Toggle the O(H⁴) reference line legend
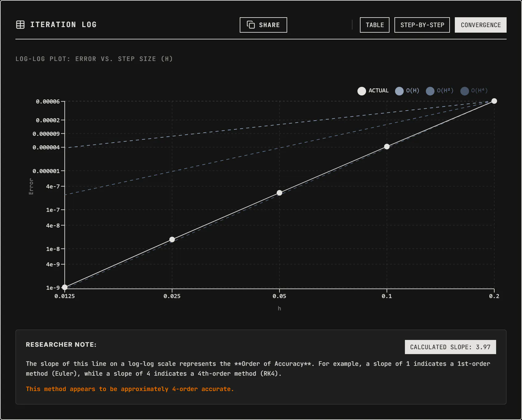This screenshot has height=420, width=522. pyautogui.click(x=474, y=91)
